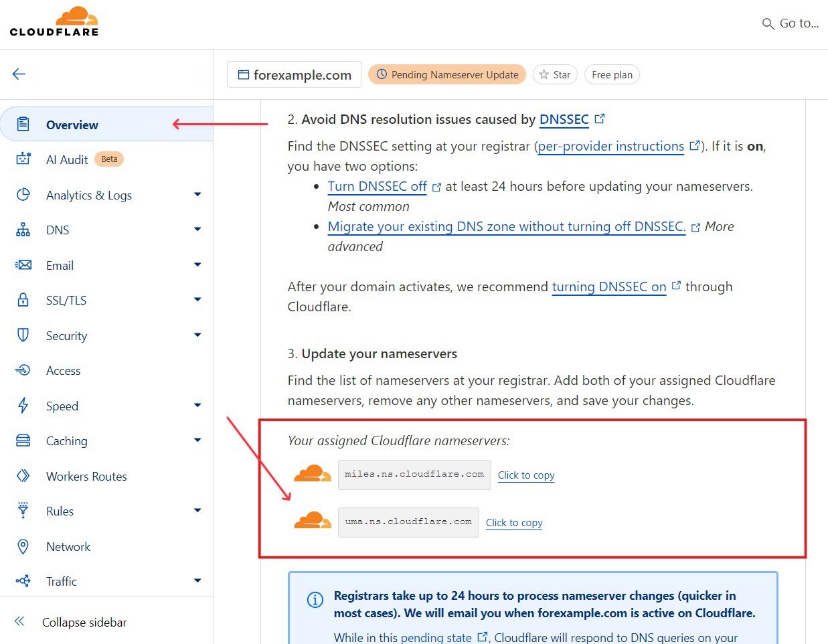Open the Email sidebar item
This screenshot has width=828, height=644.
click(60, 265)
